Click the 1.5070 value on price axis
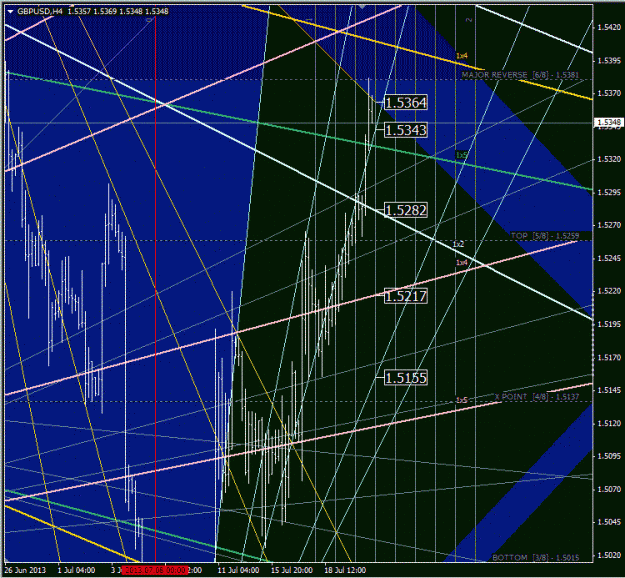The image size is (625, 578). (x=609, y=489)
